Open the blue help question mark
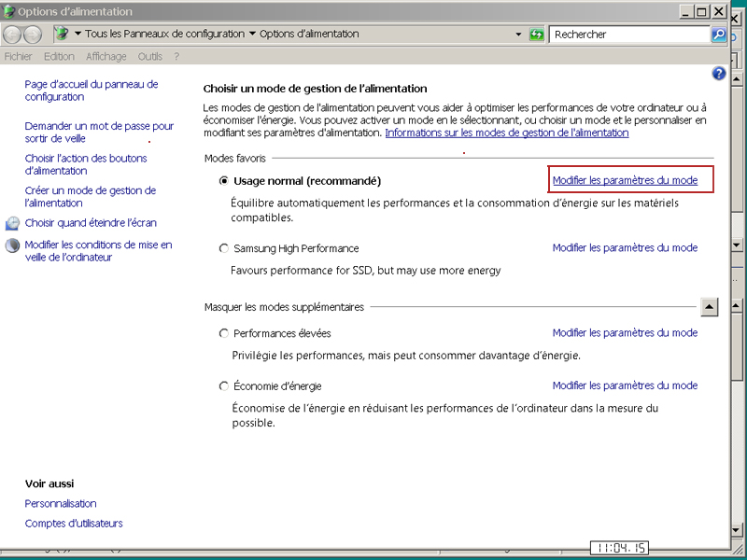Viewport: 747px width, 560px height. pos(718,74)
